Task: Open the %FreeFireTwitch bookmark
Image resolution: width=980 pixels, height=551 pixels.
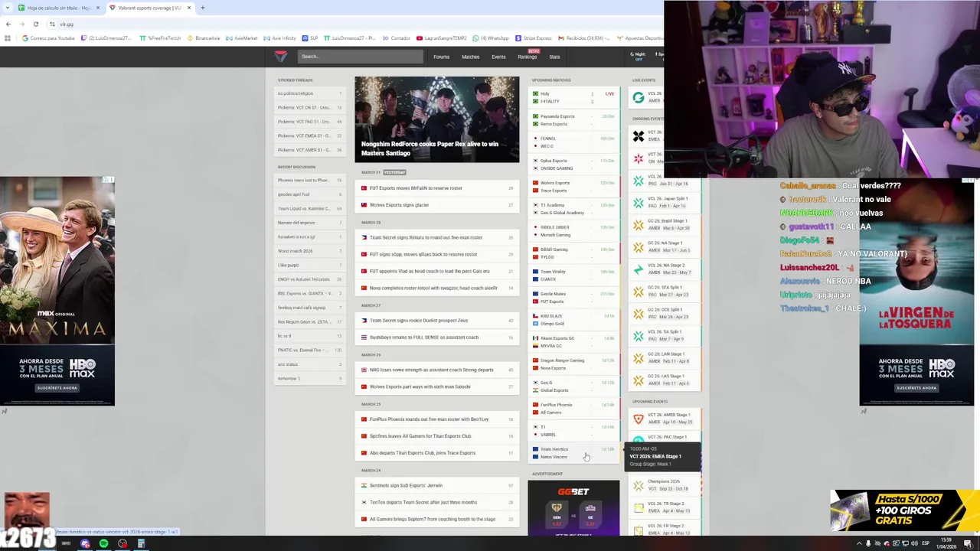Action: tap(160, 37)
